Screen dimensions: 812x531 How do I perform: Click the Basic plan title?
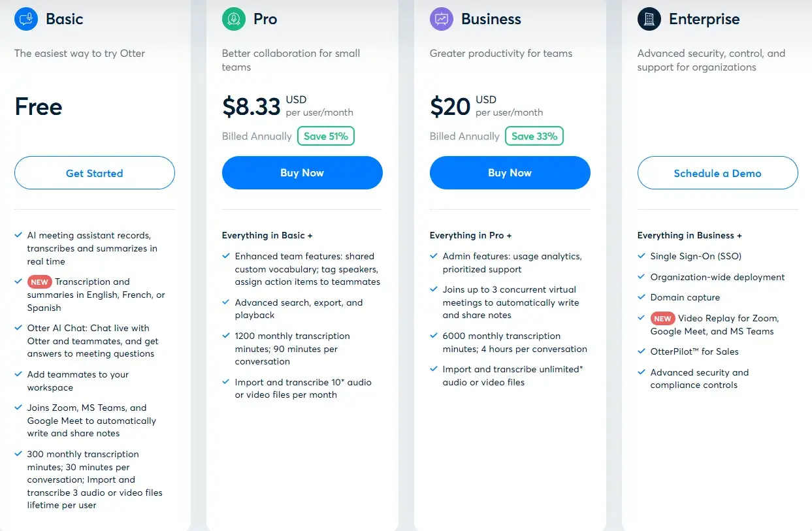65,19
